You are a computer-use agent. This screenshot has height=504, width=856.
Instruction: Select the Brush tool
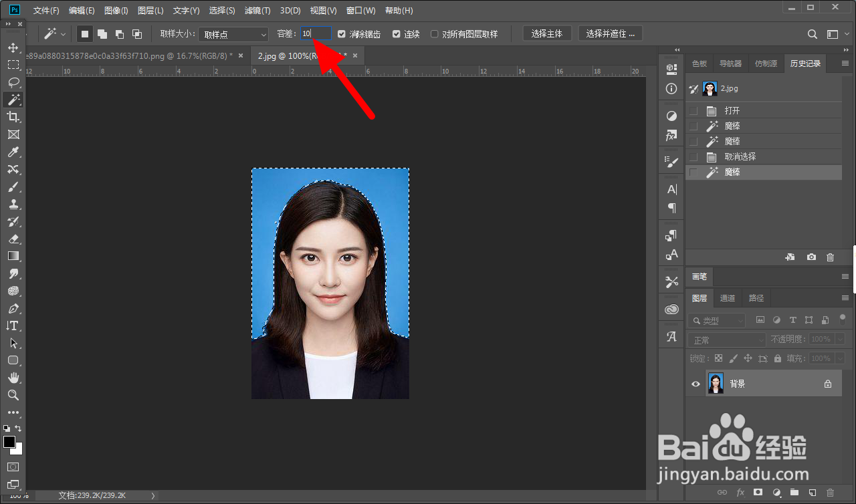(x=13, y=186)
